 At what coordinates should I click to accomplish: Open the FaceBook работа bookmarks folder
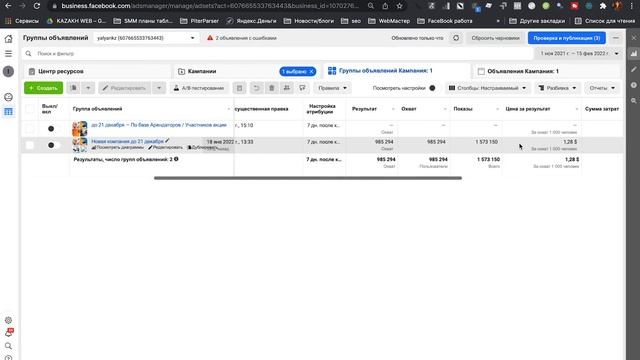click(x=444, y=20)
